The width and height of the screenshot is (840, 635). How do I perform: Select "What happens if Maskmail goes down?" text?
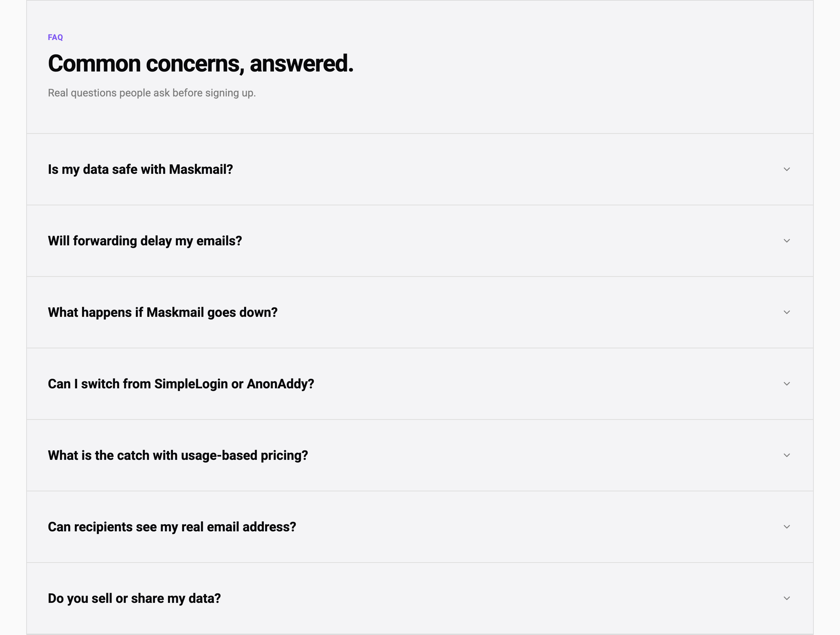pos(162,312)
